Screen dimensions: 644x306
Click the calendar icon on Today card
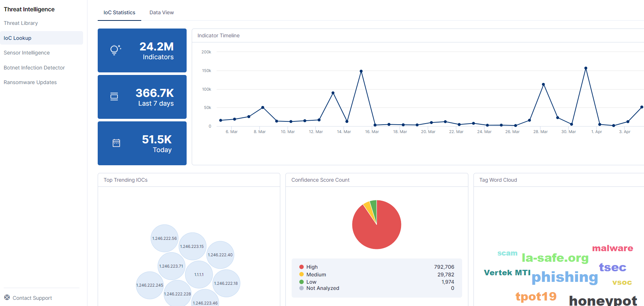pos(116,143)
